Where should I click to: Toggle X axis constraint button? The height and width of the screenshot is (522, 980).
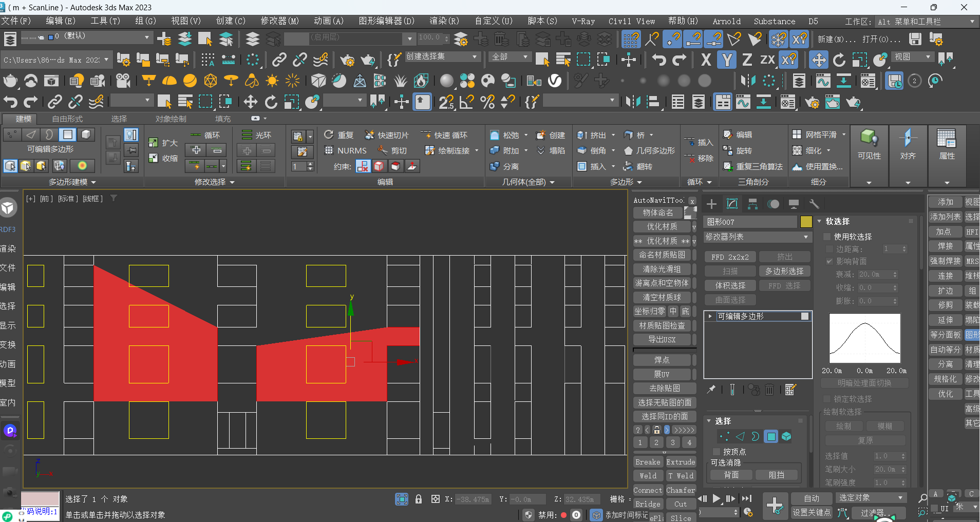click(706, 60)
